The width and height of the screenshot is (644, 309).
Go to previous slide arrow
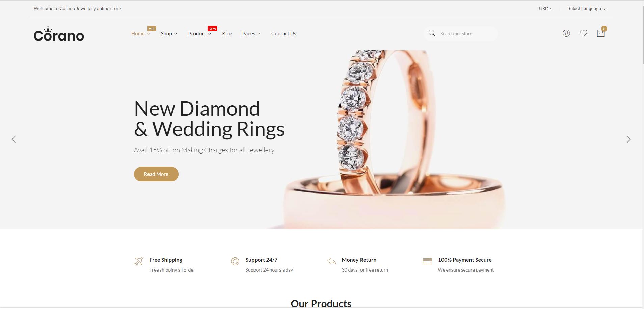click(14, 139)
